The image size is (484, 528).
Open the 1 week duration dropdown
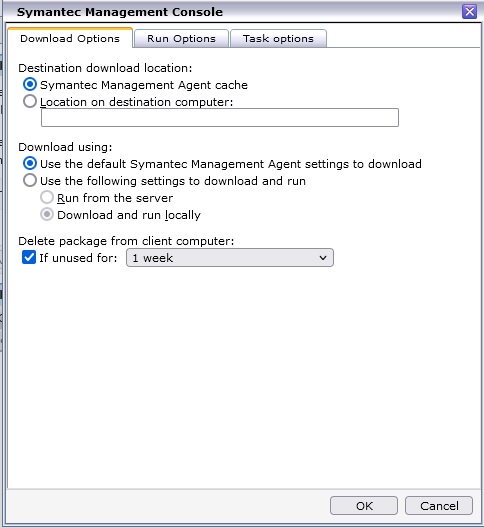(x=230, y=258)
